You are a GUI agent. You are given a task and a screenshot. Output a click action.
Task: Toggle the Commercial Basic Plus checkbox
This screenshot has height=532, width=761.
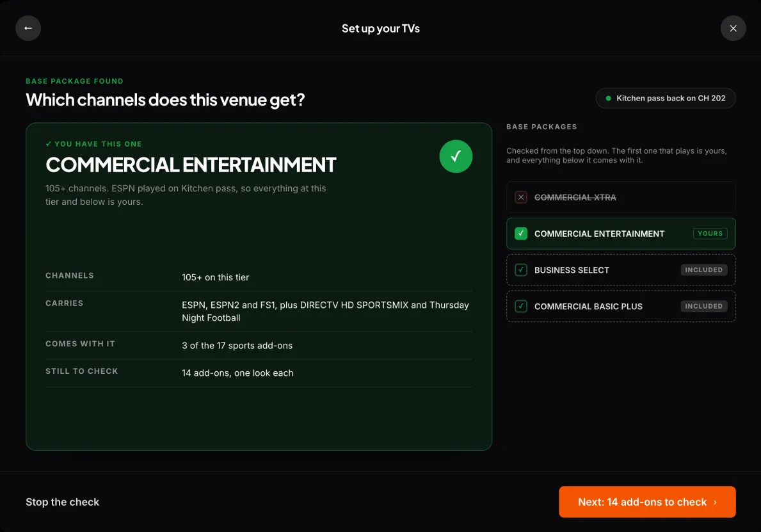click(521, 306)
